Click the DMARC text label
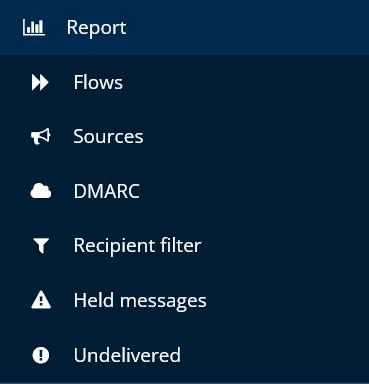The height and width of the screenshot is (384, 369). (107, 191)
